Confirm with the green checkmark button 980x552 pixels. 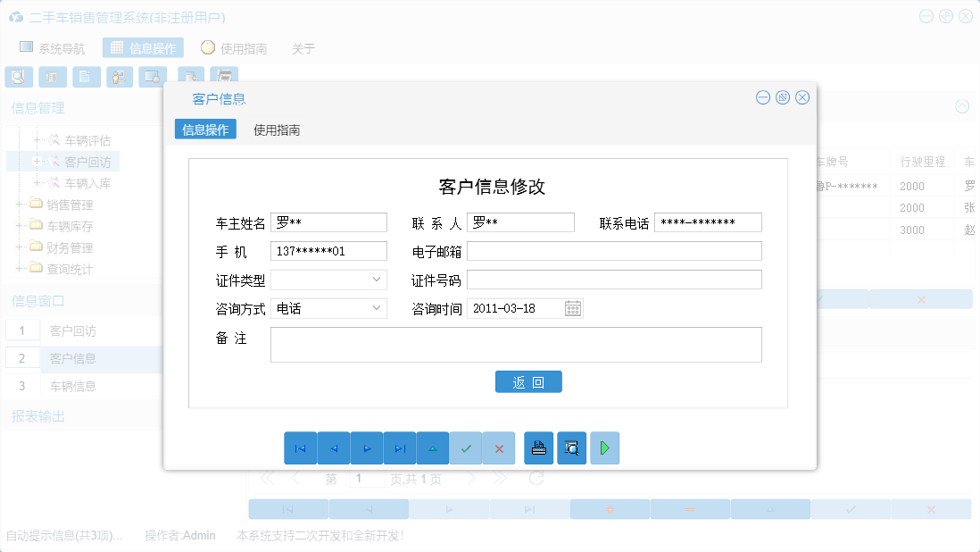pos(466,447)
